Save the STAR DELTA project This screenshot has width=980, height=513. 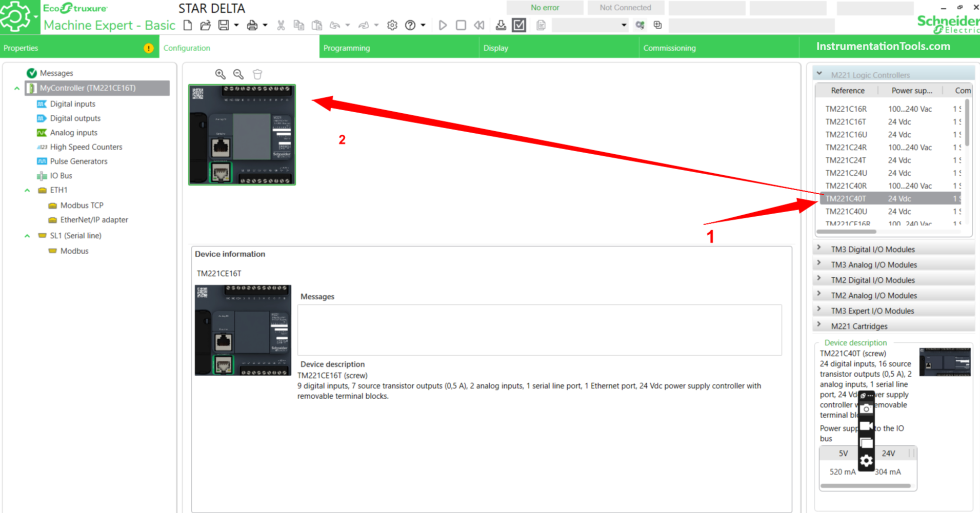(224, 25)
